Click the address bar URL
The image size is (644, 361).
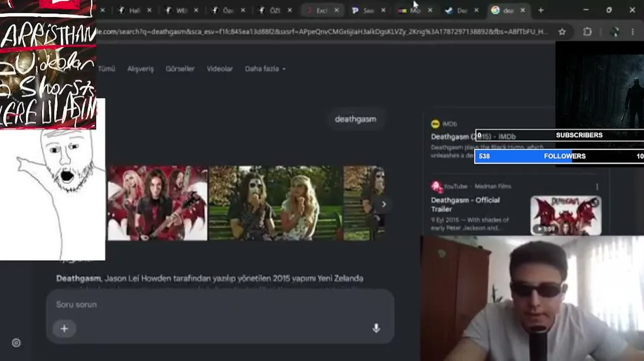(x=324, y=32)
